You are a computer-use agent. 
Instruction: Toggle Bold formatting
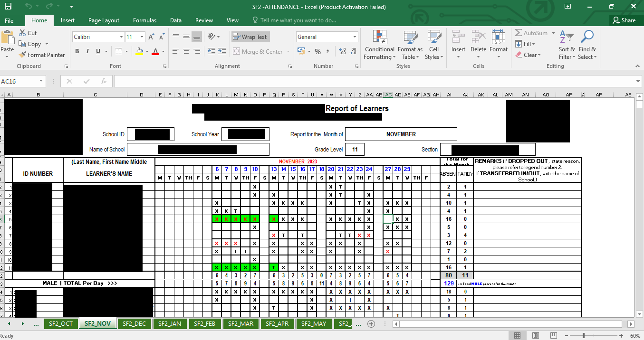[x=77, y=51]
